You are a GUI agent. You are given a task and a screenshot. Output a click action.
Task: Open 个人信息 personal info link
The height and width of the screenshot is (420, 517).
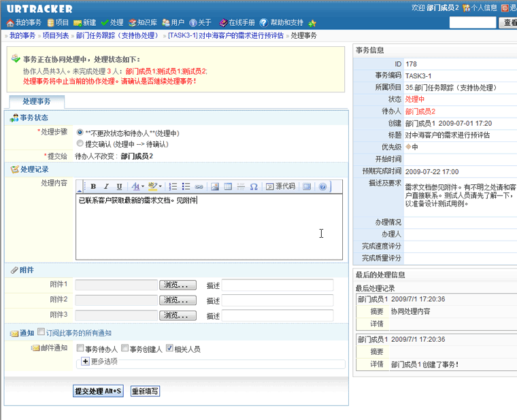[480, 8]
